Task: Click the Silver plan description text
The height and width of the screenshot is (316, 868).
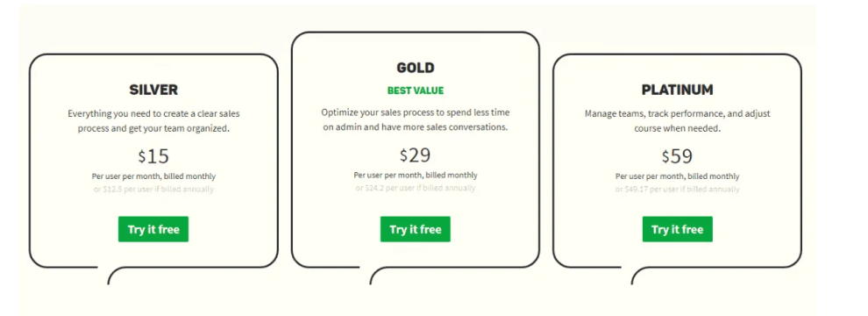Action: 153,121
